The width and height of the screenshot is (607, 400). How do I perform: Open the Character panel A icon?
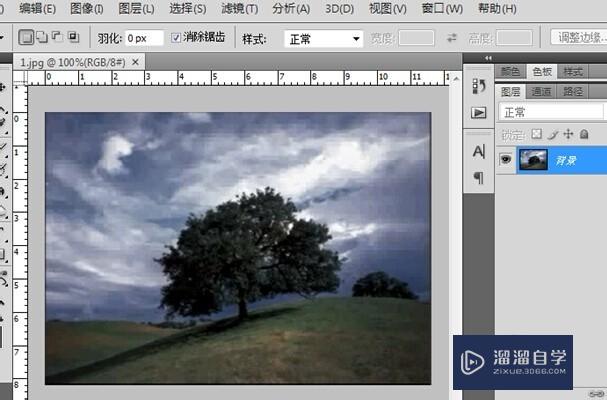[x=479, y=151]
